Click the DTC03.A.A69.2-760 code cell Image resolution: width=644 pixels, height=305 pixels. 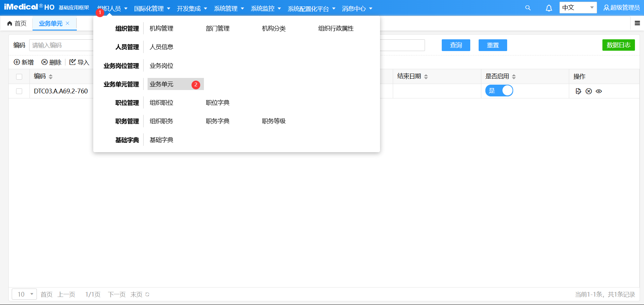point(61,91)
